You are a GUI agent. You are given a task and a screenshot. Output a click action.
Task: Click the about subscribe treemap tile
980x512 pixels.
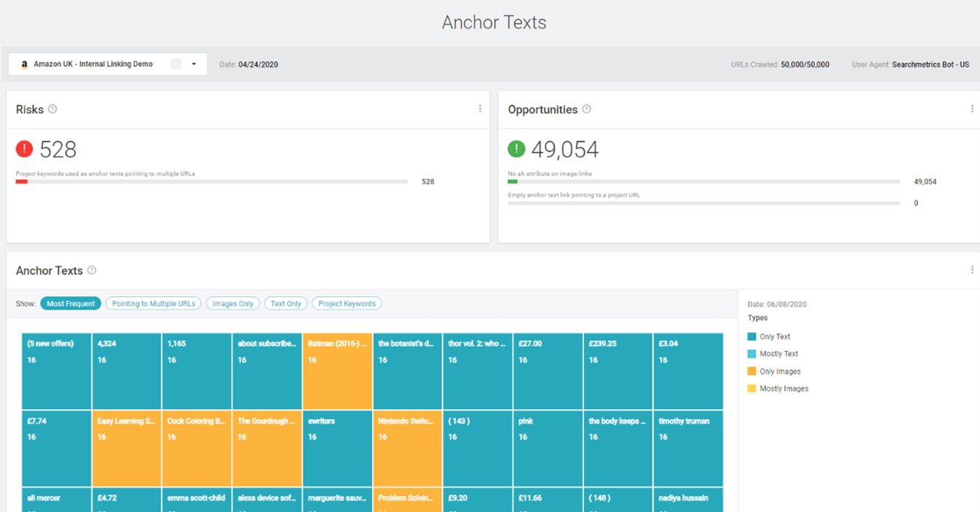267,371
